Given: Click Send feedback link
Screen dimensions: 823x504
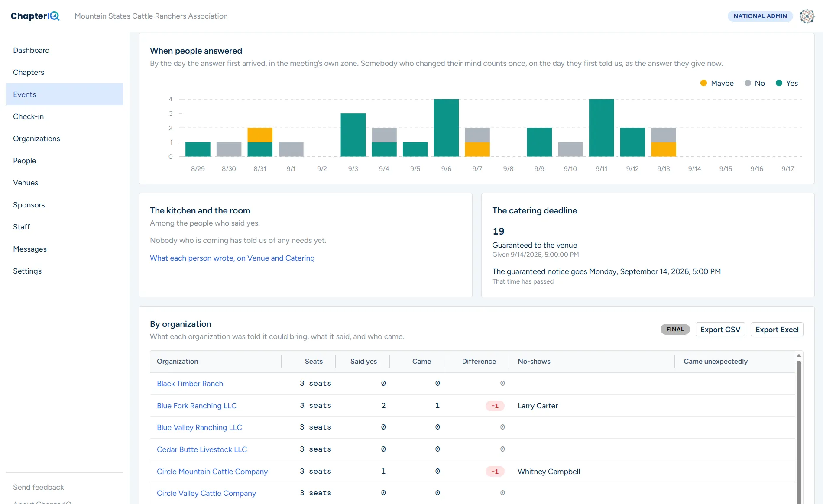Looking at the screenshot, I should pyautogui.click(x=39, y=487).
